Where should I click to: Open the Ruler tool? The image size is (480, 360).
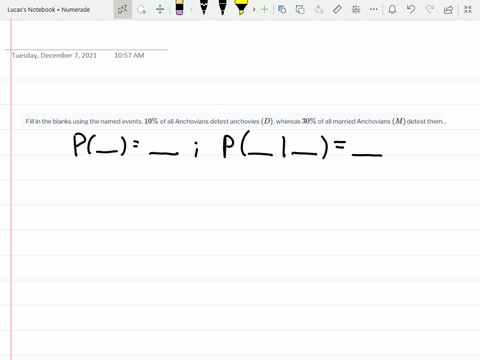(x=337, y=9)
